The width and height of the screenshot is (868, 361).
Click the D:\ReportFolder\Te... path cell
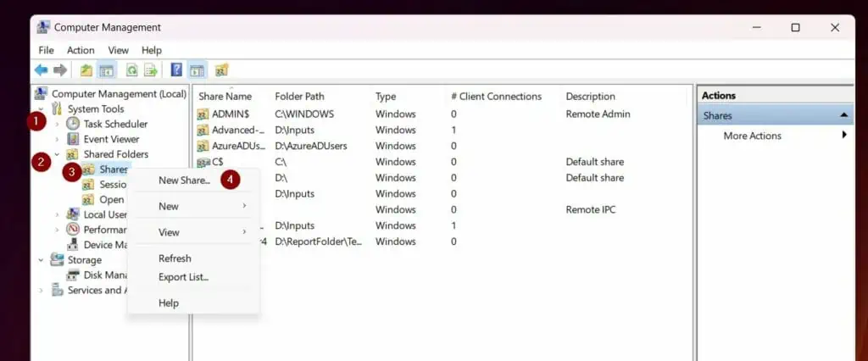click(x=319, y=242)
